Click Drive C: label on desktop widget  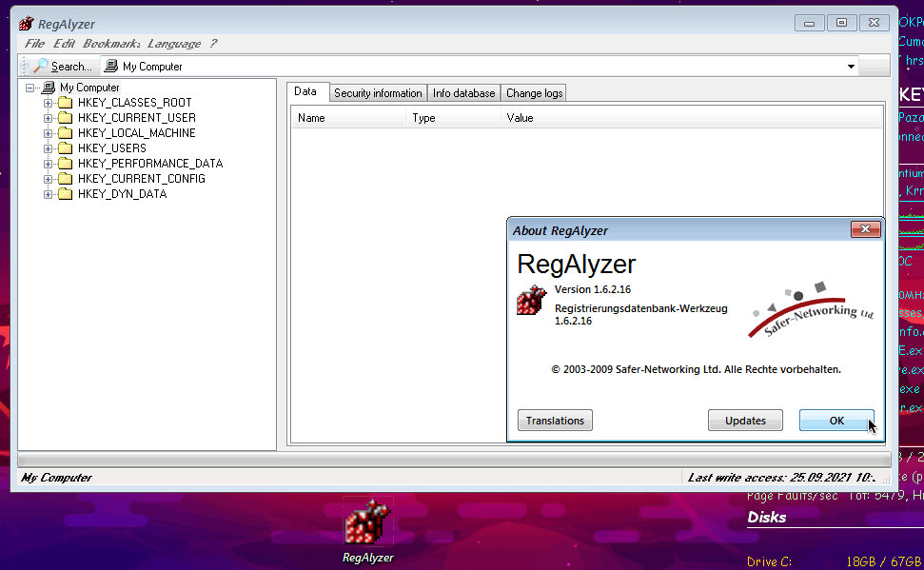coord(769,561)
